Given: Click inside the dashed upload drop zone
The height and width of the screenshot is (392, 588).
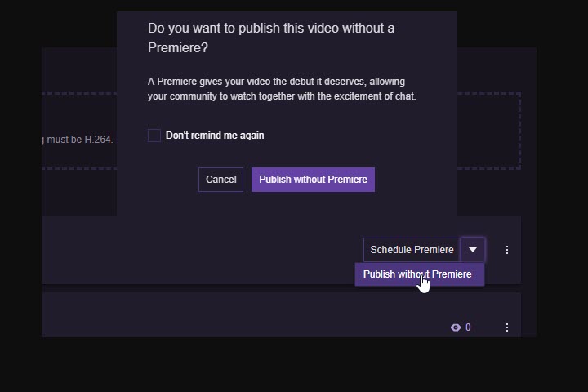Looking at the screenshot, I should click(488, 131).
